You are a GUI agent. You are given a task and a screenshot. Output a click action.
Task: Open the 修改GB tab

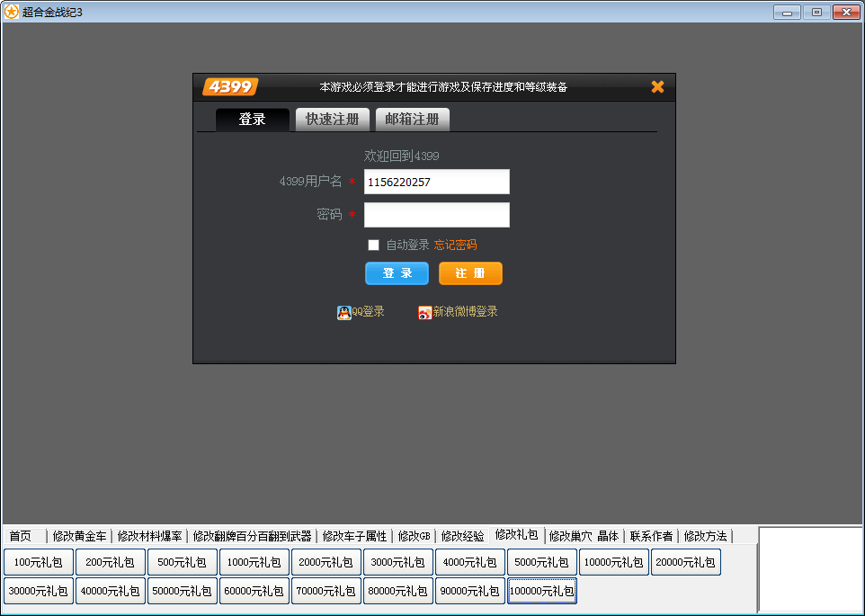[414, 536]
